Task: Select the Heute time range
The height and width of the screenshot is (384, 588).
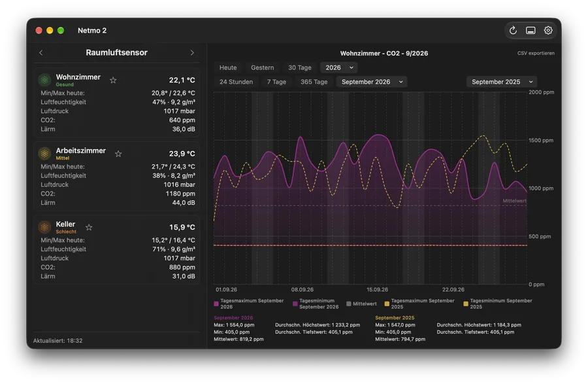Action: (x=228, y=67)
